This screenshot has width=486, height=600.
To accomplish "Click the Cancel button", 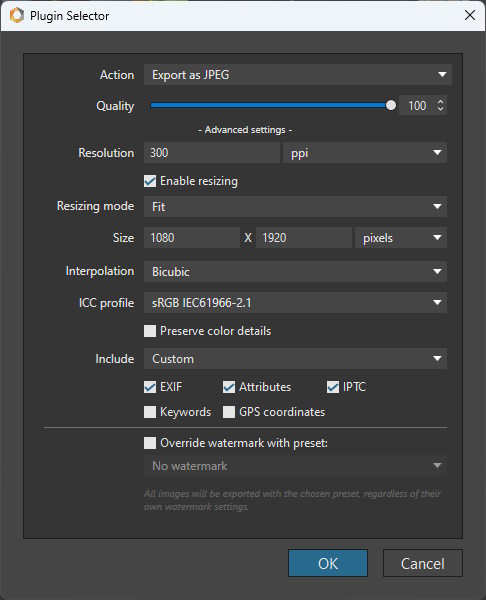I will (x=423, y=563).
